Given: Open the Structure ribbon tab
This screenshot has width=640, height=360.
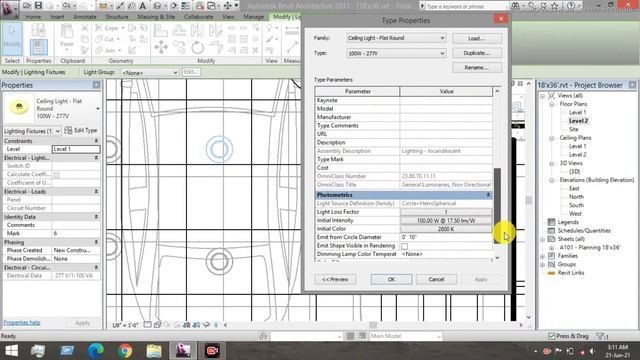Looking at the screenshot, I should [117, 17].
